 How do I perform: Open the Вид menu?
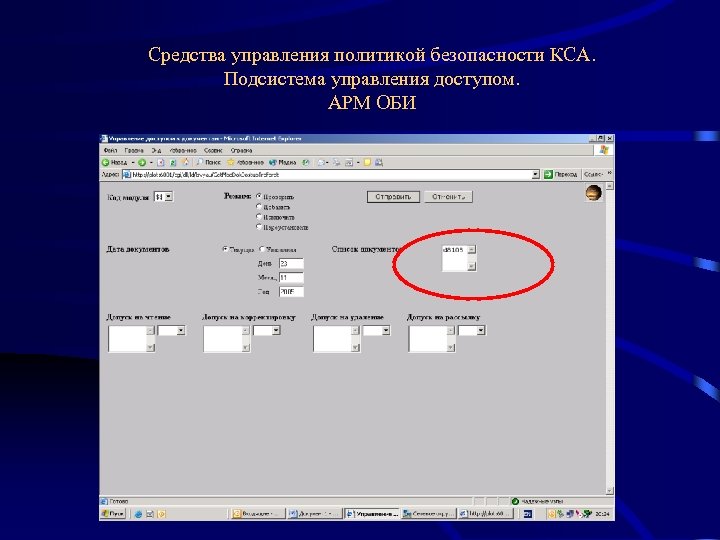(157, 150)
